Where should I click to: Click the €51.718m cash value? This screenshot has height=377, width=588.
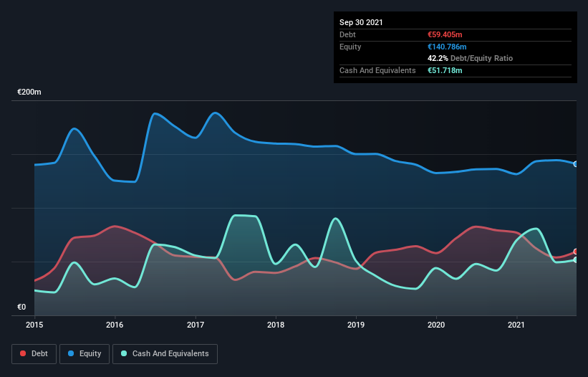(445, 70)
